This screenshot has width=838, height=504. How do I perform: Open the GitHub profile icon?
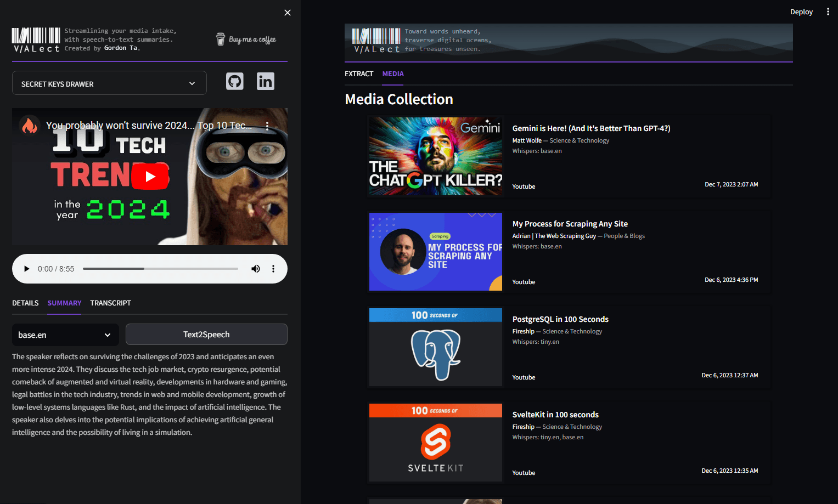point(235,82)
